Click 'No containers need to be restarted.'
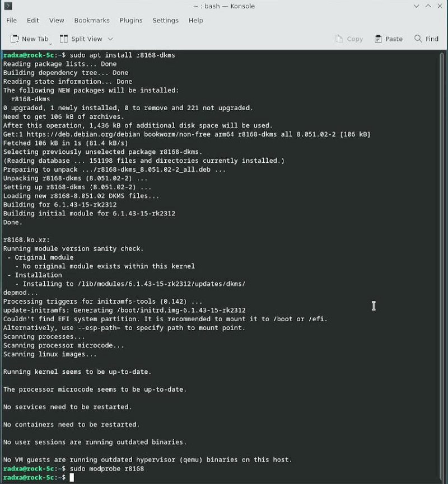Viewport: 448px width, 484px height. (x=71, y=425)
